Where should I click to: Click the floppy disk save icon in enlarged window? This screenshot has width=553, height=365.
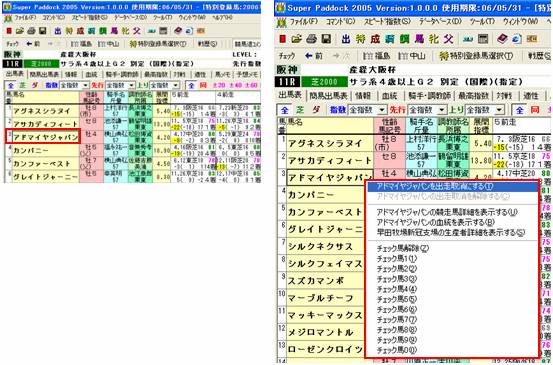tap(326, 39)
